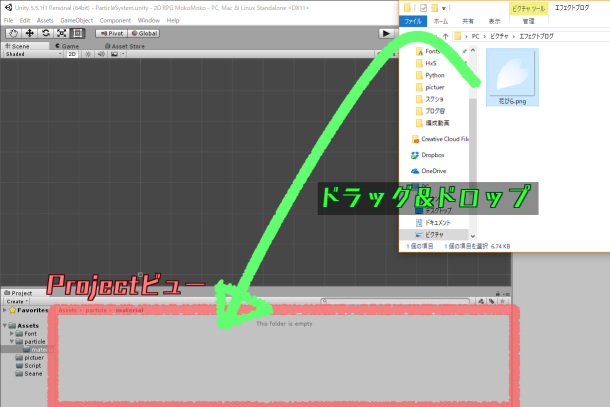Open the Shaded draw mode dropdown
610x407 pixels.
point(33,54)
